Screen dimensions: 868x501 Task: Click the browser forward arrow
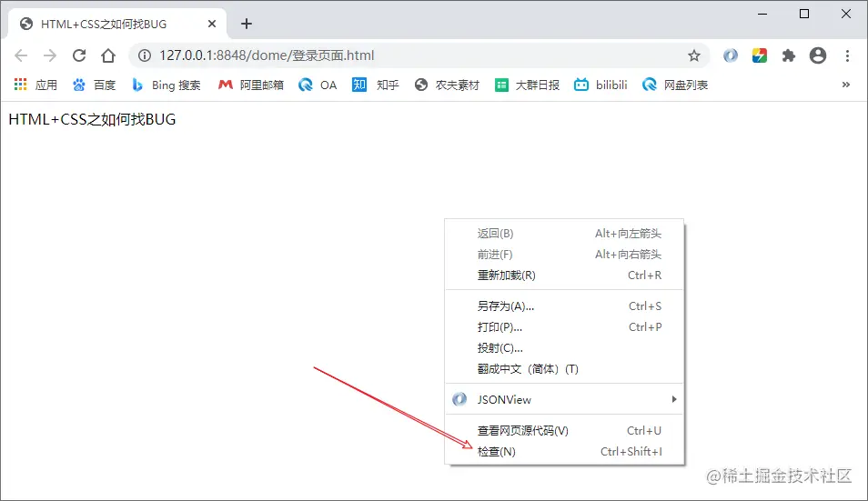pyautogui.click(x=50, y=55)
